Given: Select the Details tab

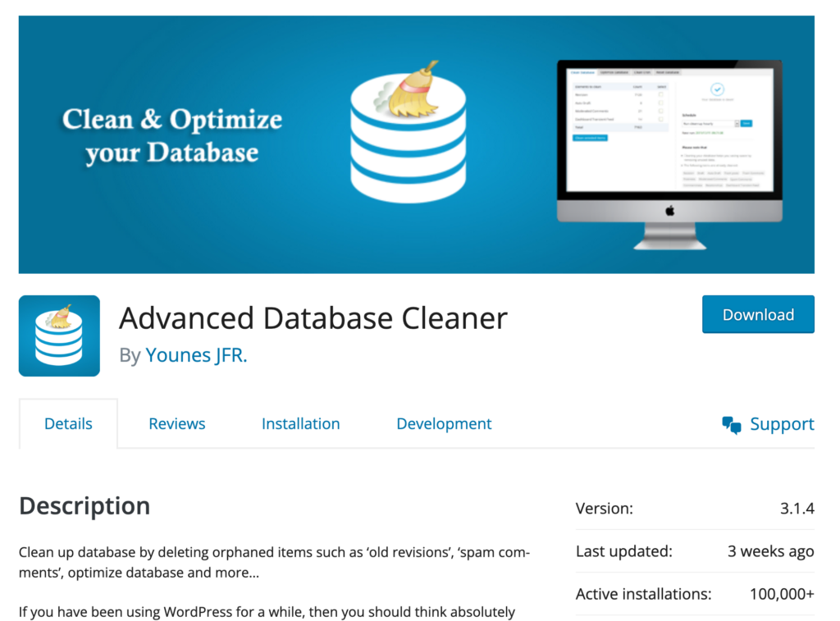Looking at the screenshot, I should pyautogui.click(x=68, y=424).
